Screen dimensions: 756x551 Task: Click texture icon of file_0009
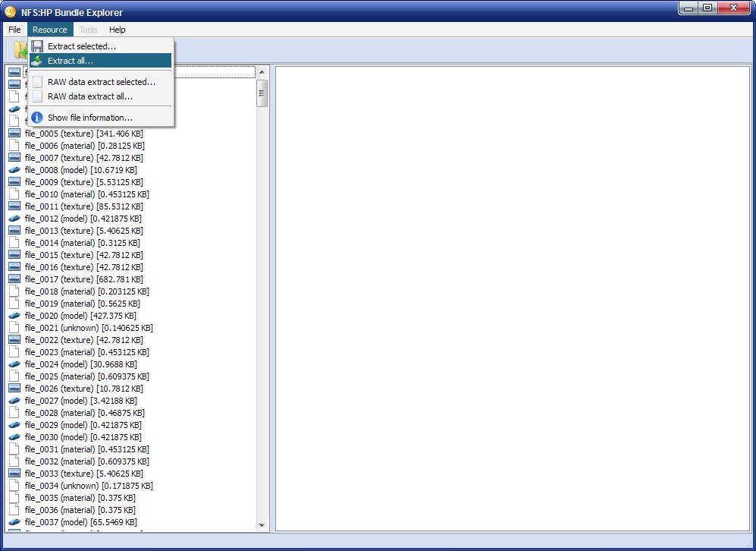tap(14, 182)
